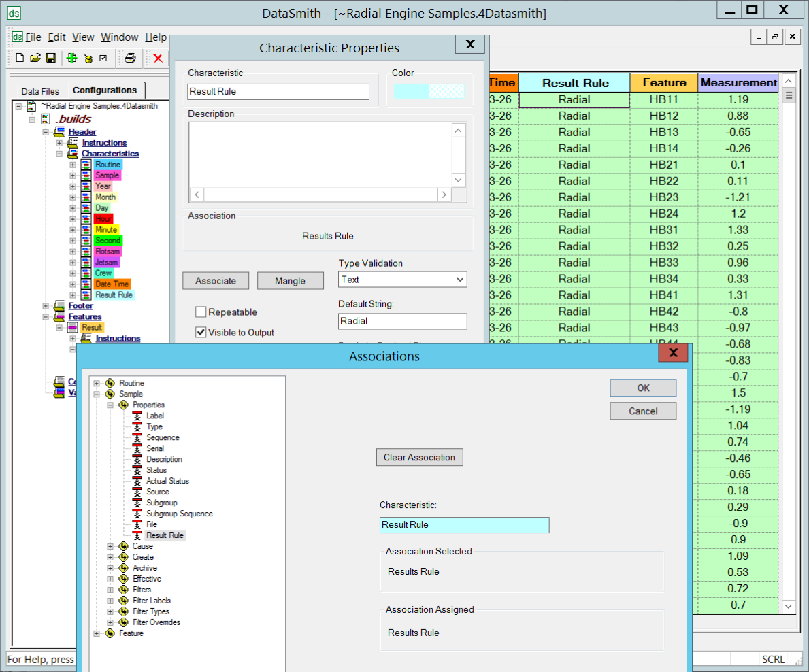Click the printer icon in toolbar
Screen dimensions: 809x672
click(x=130, y=58)
